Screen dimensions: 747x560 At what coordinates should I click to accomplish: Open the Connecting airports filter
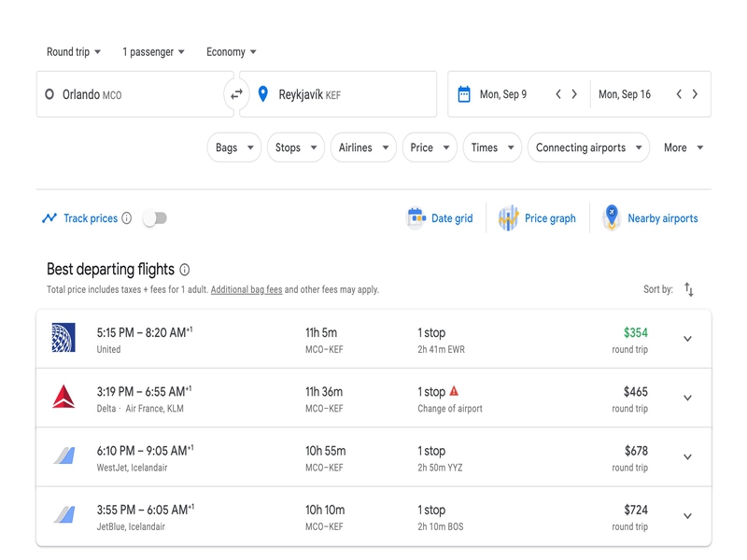[x=588, y=147]
